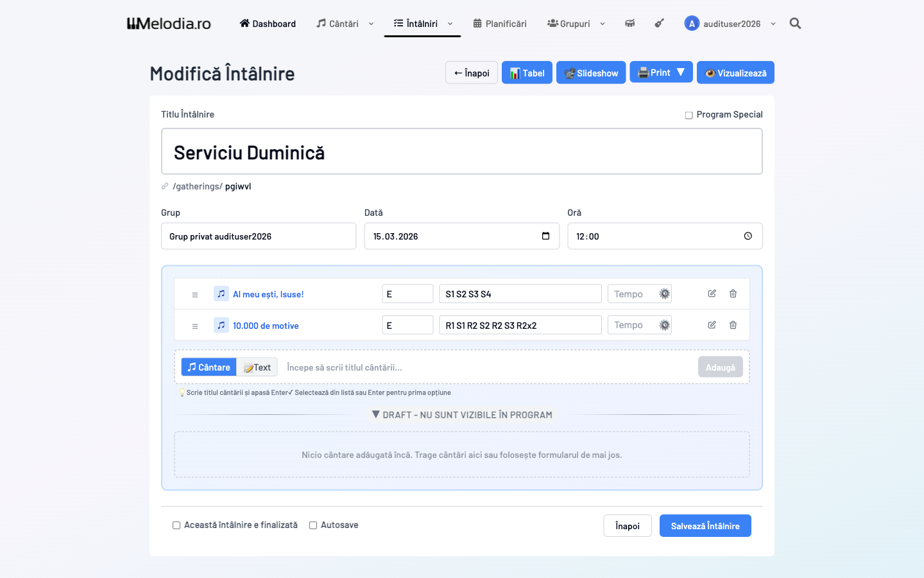Click the Titlu Întâlnire input field

click(x=461, y=152)
